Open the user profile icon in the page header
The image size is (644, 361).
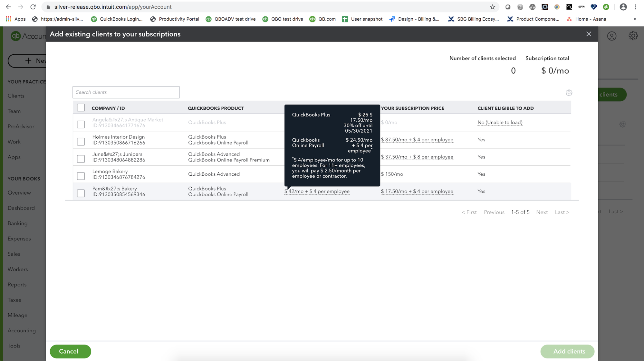pos(611,36)
